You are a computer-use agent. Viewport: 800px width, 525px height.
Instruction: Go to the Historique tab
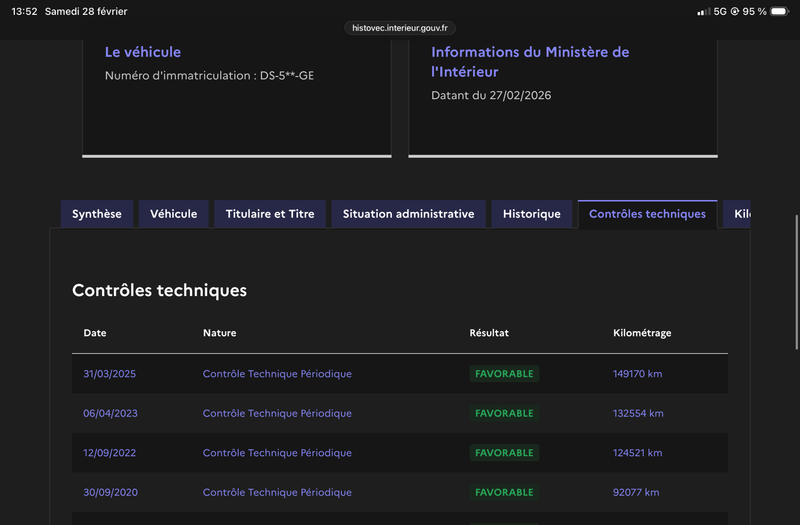click(532, 214)
